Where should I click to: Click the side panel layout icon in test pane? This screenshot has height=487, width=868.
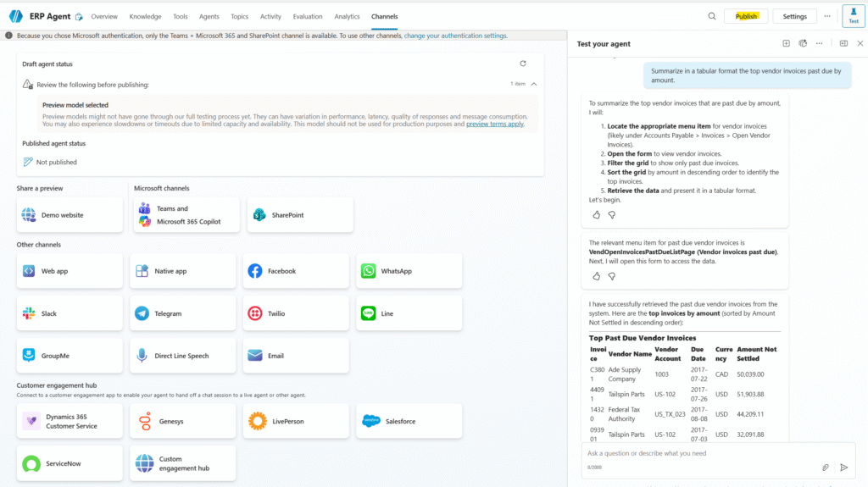point(843,43)
